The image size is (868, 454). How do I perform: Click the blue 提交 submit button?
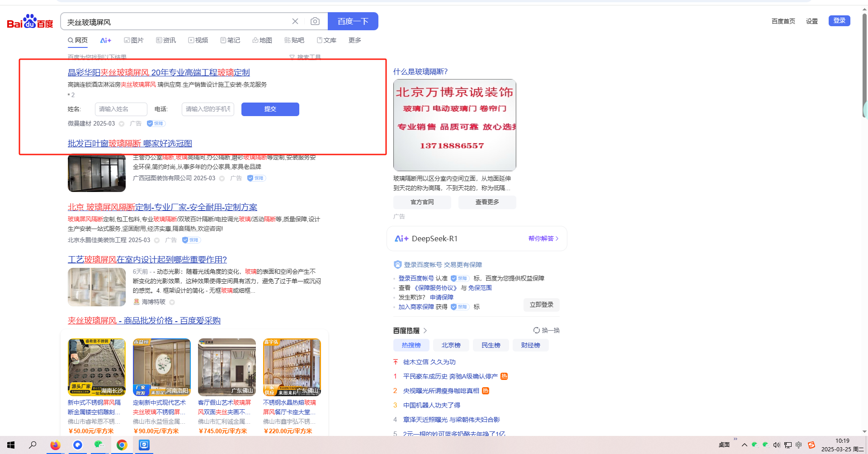click(270, 109)
